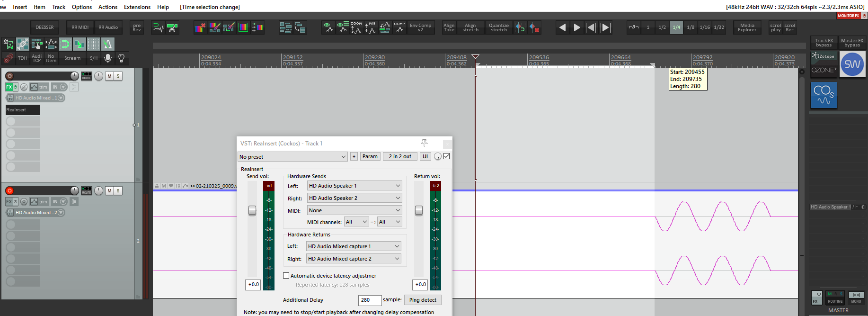Enable Automatic device latency adjustmer checkbox
This screenshot has width=868, height=316.
tap(286, 275)
